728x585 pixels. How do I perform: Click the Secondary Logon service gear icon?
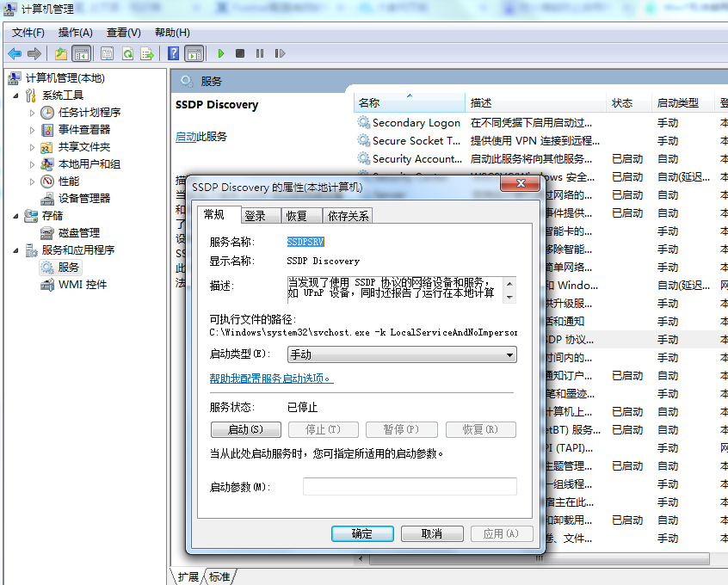(363, 122)
